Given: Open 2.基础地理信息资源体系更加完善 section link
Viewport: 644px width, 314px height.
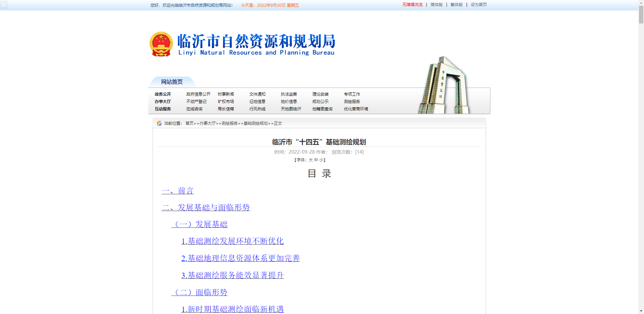Looking at the screenshot, I should [240, 258].
